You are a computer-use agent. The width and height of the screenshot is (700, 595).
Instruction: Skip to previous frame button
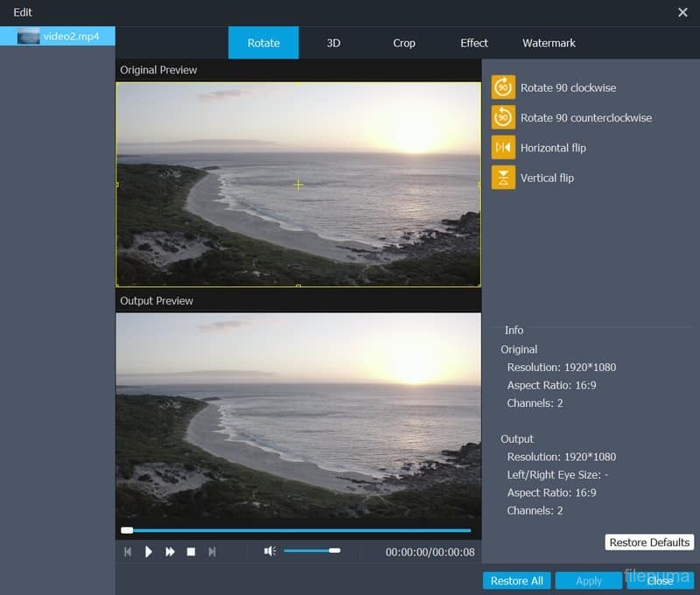coord(128,551)
